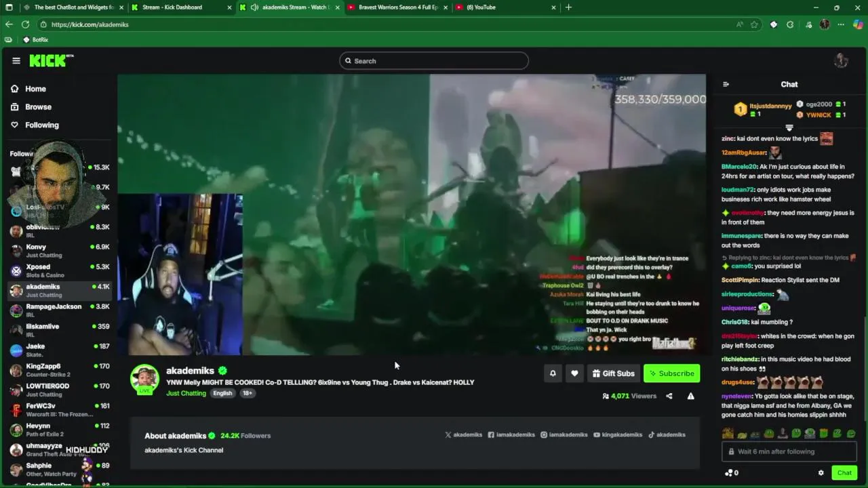This screenshot has height=488, width=868.
Task: Open FerWC3v channel in sidebar
Action: [60, 409]
